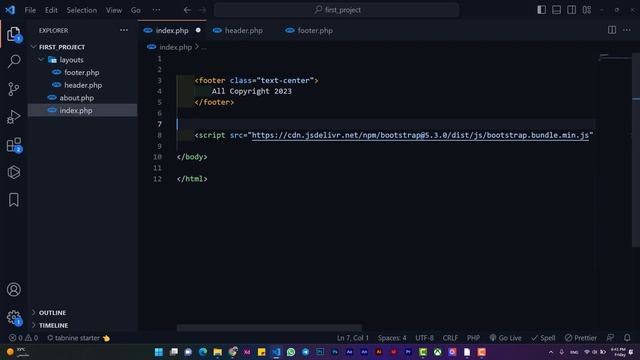Image resolution: width=640 pixels, height=360 pixels.
Task: Open header.php in the explorer tree
Action: (x=83, y=85)
